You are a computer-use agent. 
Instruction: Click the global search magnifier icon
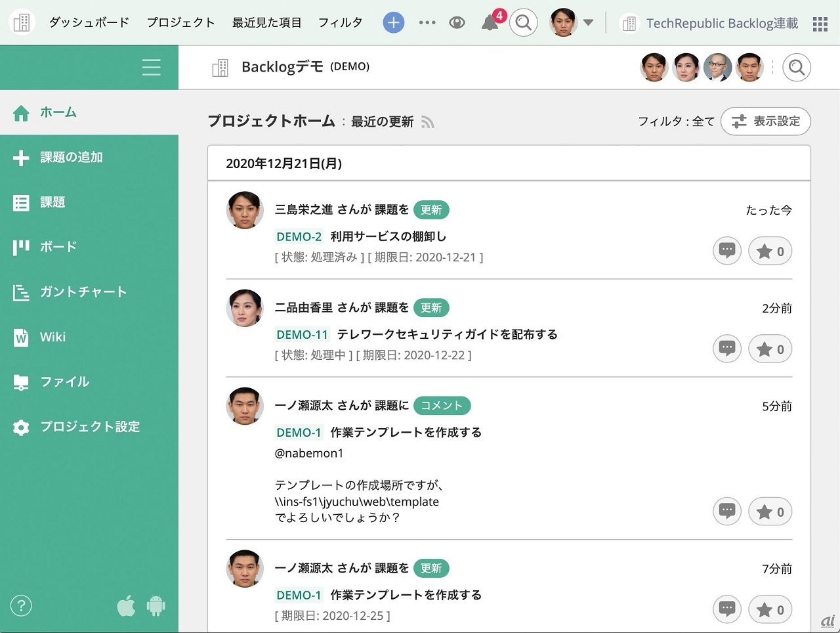pos(523,23)
